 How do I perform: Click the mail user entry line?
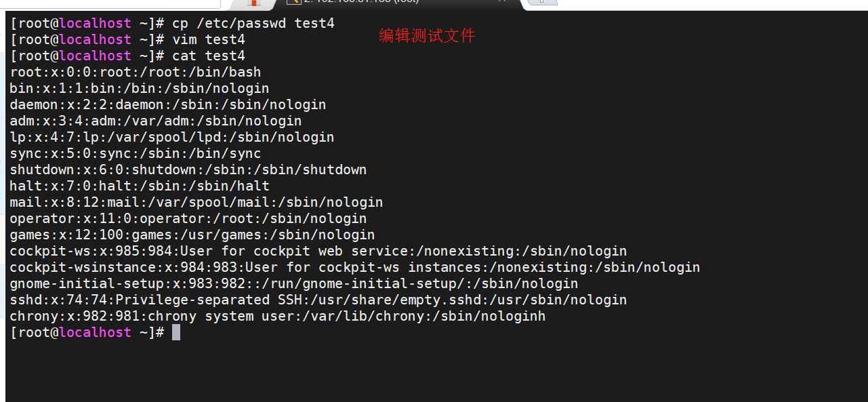coord(197,202)
